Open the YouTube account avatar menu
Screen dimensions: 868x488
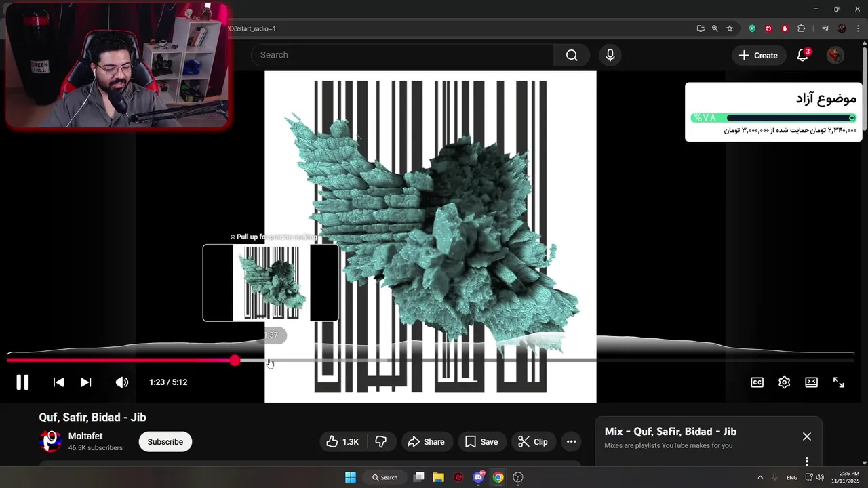(835, 56)
